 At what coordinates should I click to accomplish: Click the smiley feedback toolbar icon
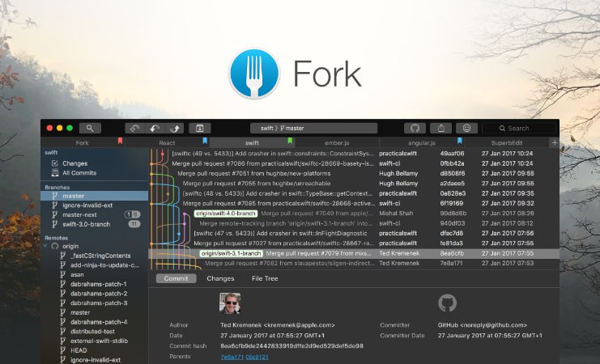coord(467,128)
